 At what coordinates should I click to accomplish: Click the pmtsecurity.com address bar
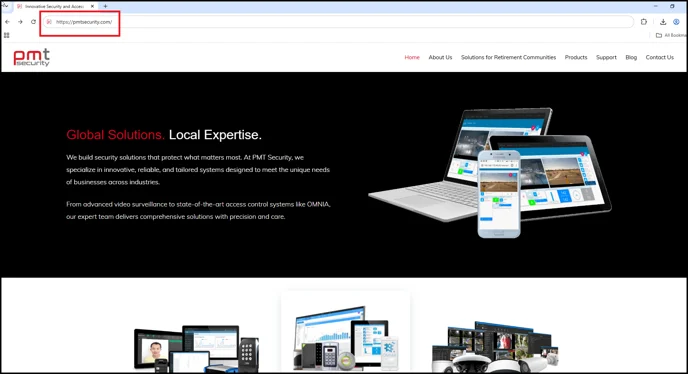click(x=338, y=22)
